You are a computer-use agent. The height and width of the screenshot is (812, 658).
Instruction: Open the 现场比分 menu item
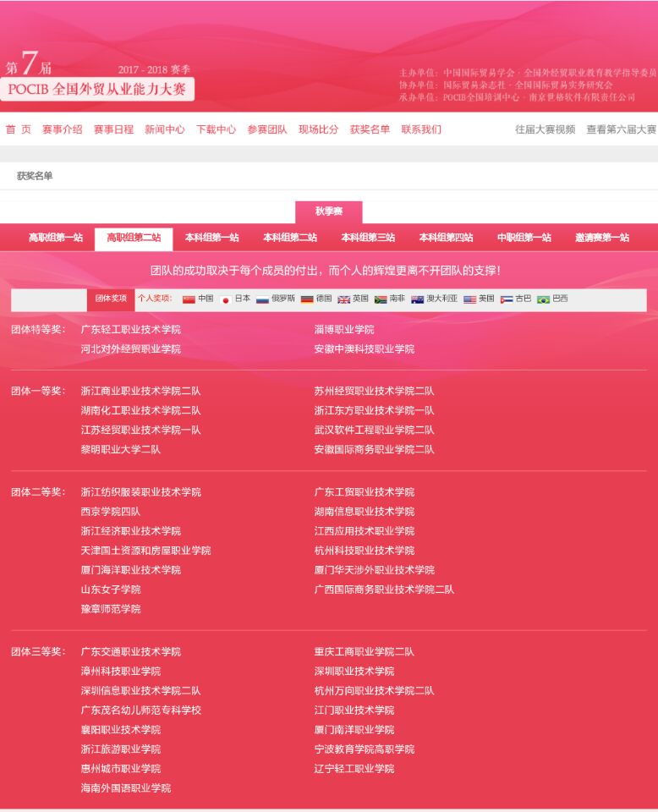coord(318,129)
